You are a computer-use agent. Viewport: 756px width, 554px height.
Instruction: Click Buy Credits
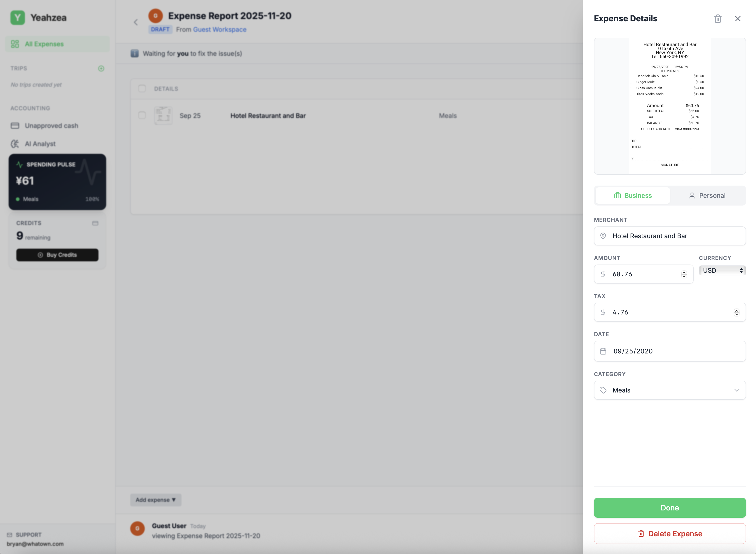(57, 255)
